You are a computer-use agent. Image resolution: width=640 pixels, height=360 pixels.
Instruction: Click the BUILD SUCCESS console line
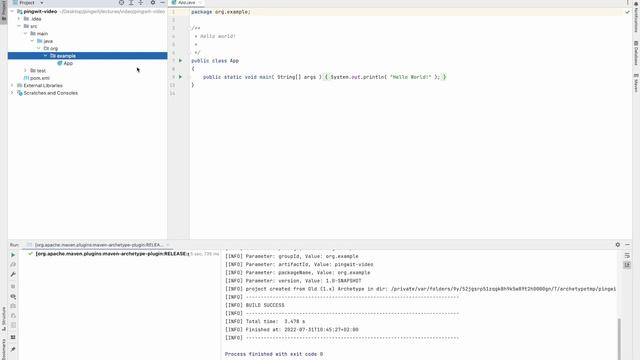[255, 305]
